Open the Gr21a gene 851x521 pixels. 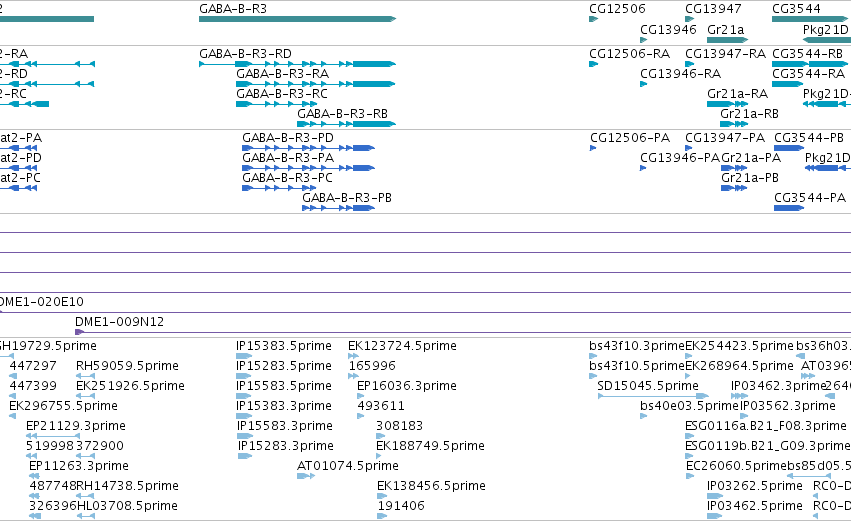(x=726, y=30)
